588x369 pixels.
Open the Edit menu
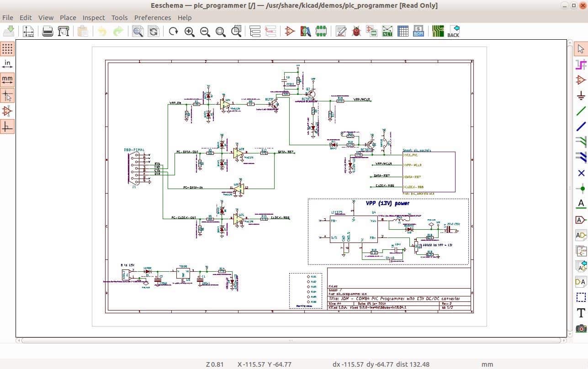[x=26, y=17]
